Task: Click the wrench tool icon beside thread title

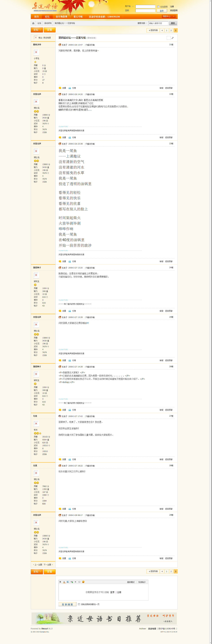Action: (173, 38)
